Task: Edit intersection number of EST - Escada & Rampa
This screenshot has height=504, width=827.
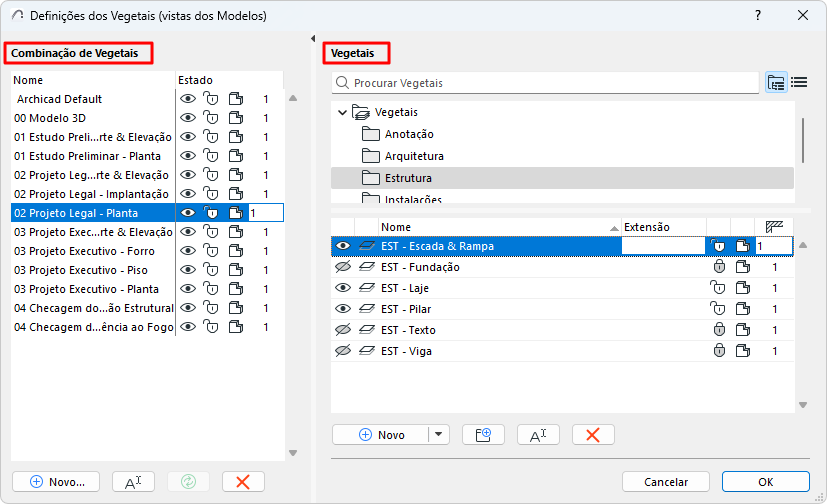Action: point(774,246)
